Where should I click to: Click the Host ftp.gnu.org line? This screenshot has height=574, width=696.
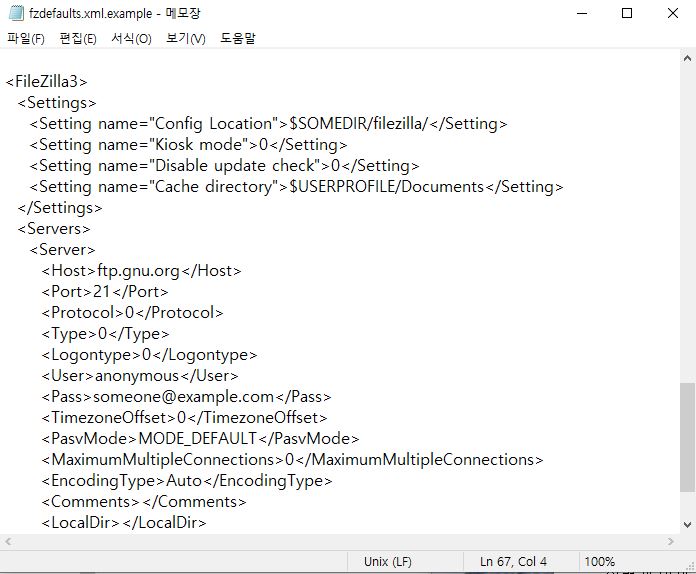[x=141, y=270]
